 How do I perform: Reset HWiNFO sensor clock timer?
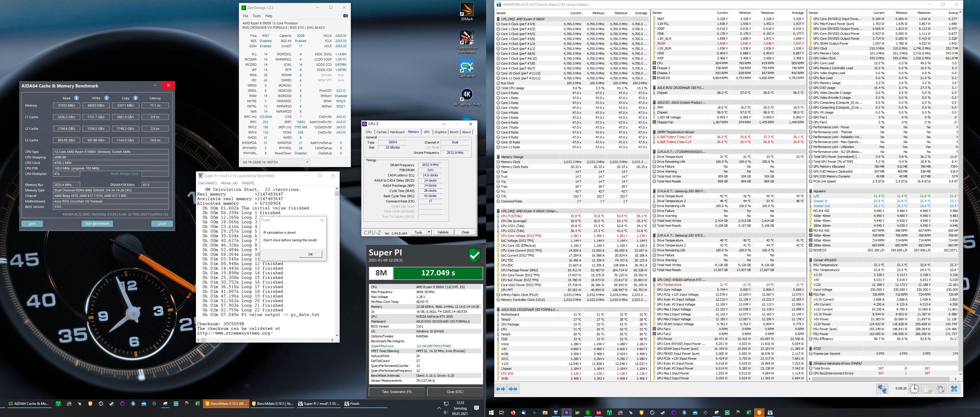click(914, 389)
